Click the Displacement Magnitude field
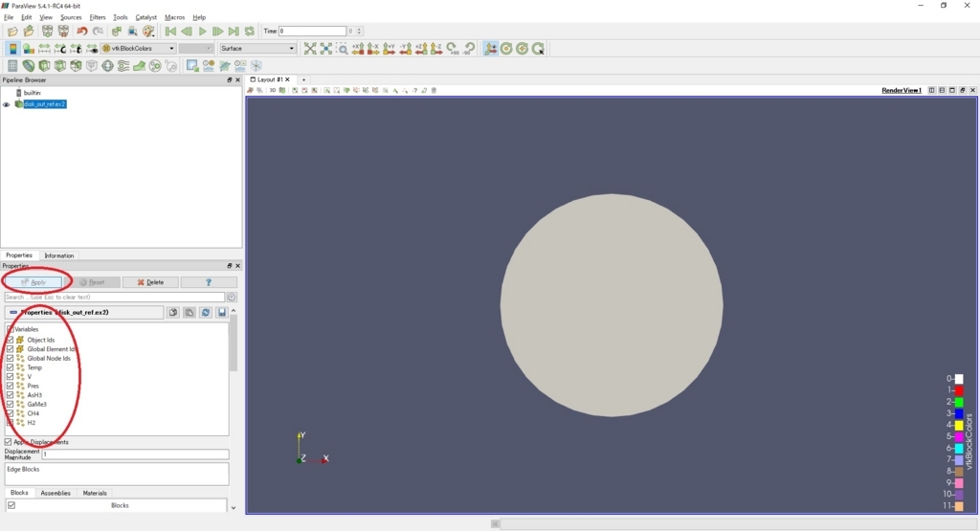Image resolution: width=980 pixels, height=531 pixels. tap(135, 454)
